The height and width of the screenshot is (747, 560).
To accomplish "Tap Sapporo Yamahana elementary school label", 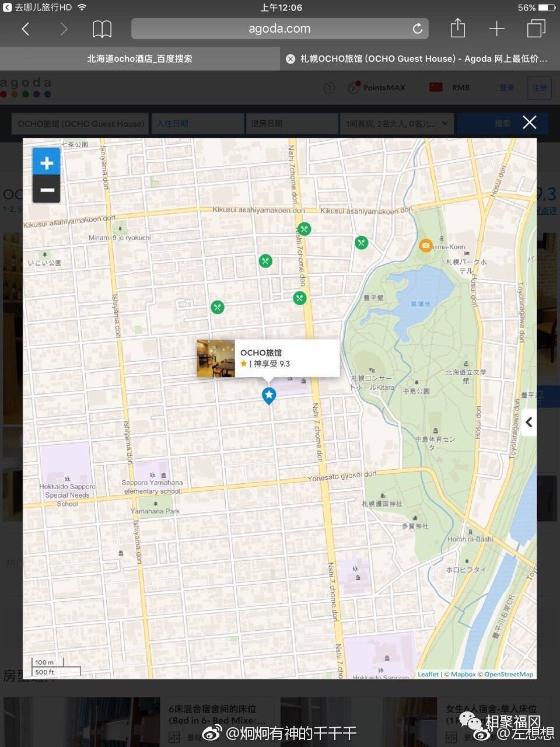I will 152,487.
